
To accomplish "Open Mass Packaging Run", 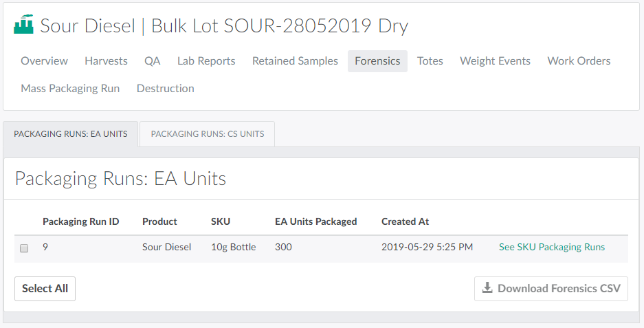I will pyautogui.click(x=70, y=89).
